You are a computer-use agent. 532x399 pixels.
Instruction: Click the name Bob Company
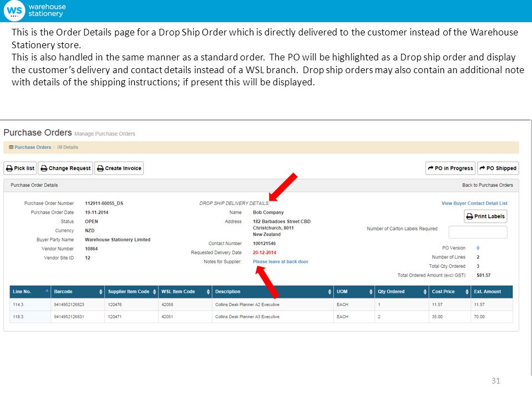268,212
